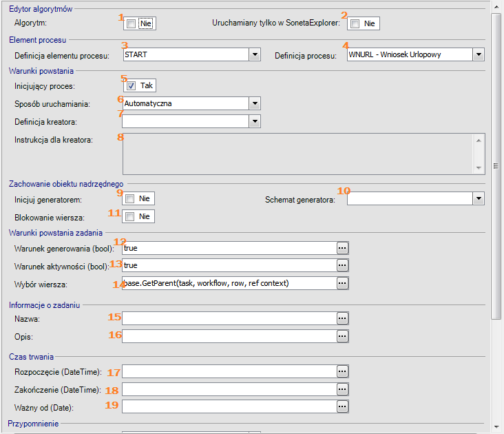Click the Zakończenie (DateTime) input field

229,390
